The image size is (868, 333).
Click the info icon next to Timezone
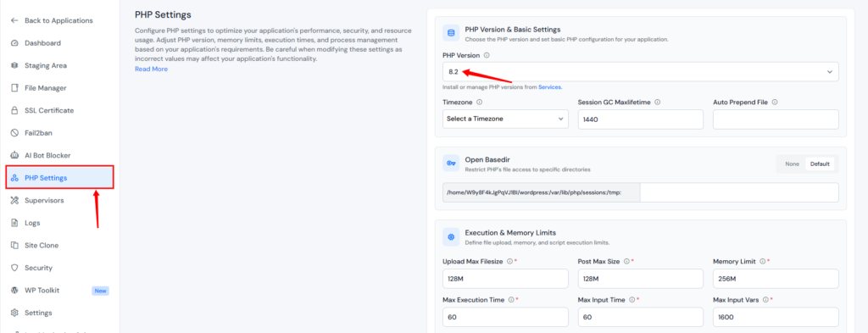[x=480, y=103]
